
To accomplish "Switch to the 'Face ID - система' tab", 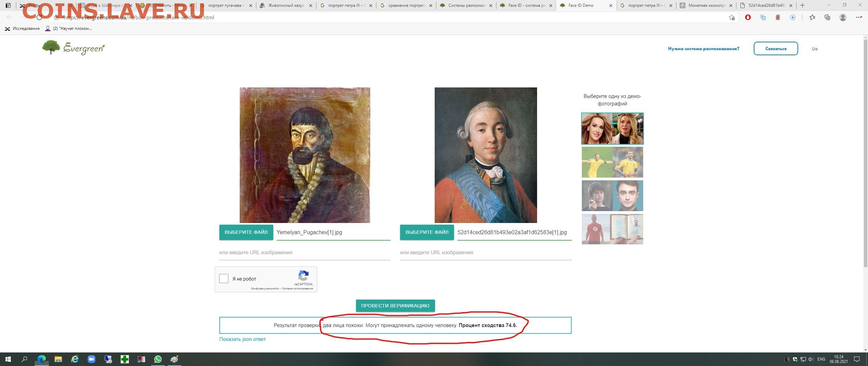I will coord(526,5).
